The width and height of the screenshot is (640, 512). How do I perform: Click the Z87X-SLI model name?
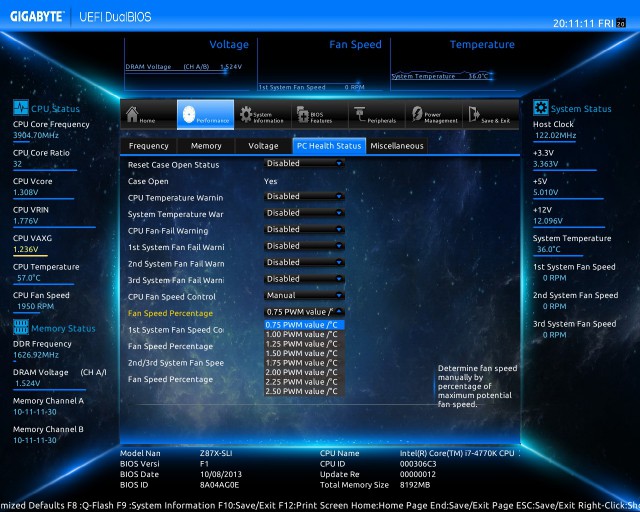click(216, 453)
